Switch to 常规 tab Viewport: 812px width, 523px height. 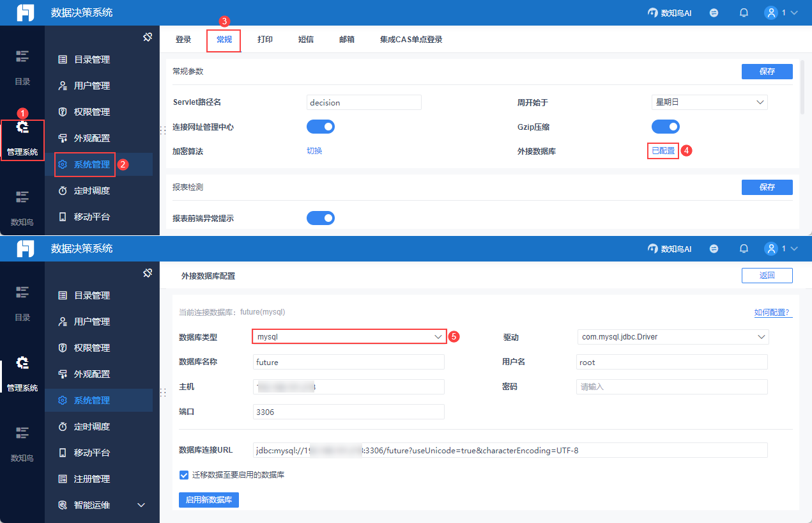(224, 40)
